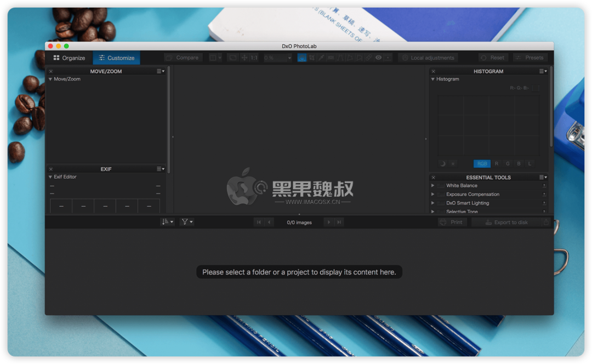Expand the Exposure Compensation tool settings
Image resolution: width=592 pixels, height=364 pixels.
(432, 194)
